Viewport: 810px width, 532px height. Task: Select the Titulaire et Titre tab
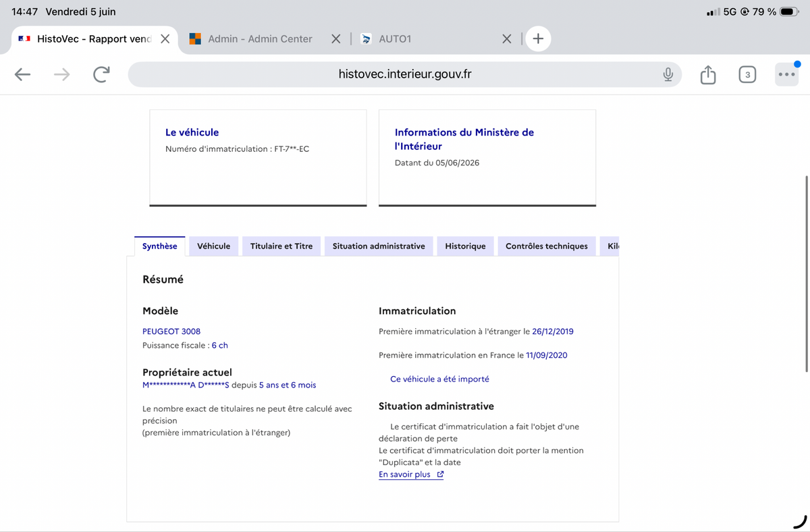(x=281, y=246)
